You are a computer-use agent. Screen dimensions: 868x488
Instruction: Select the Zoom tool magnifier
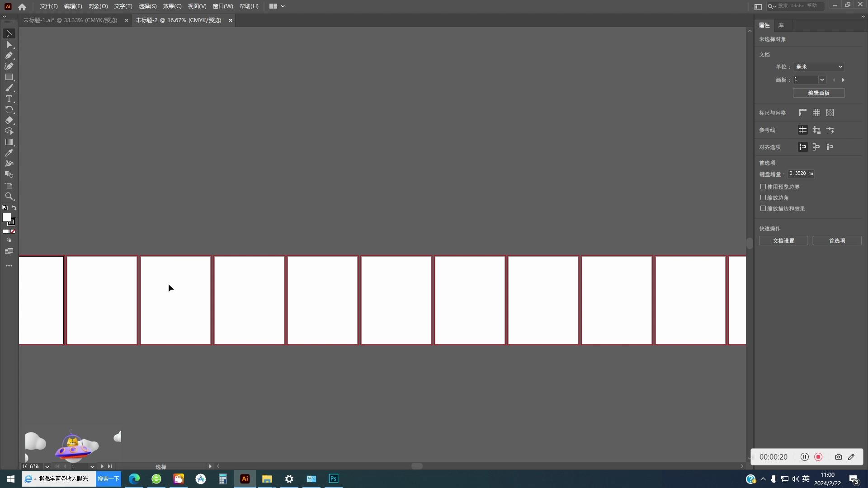point(9,197)
